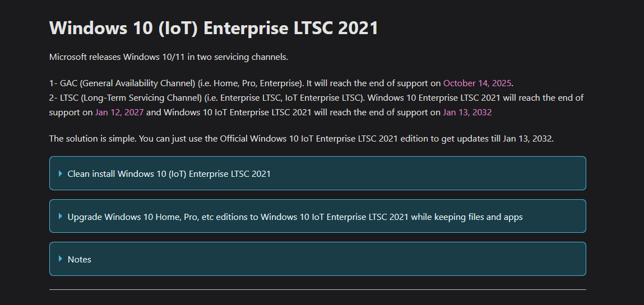Image resolution: width=644 pixels, height=305 pixels.
Task: Click the page heading 'Windows 10 (IoT) Enterprise LTSC 2021'
Action: pos(214,28)
